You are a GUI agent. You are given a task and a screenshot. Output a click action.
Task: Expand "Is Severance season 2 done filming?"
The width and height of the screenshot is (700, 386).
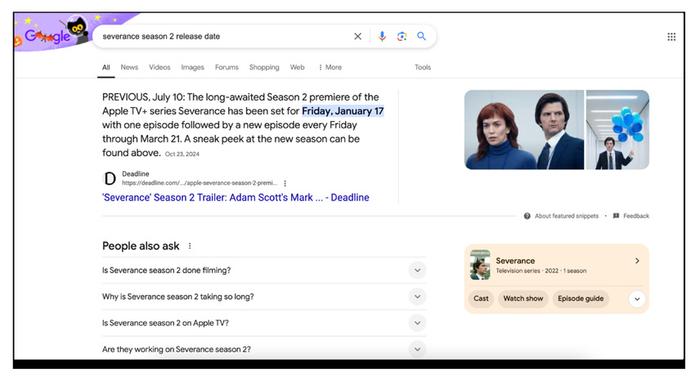click(x=264, y=270)
